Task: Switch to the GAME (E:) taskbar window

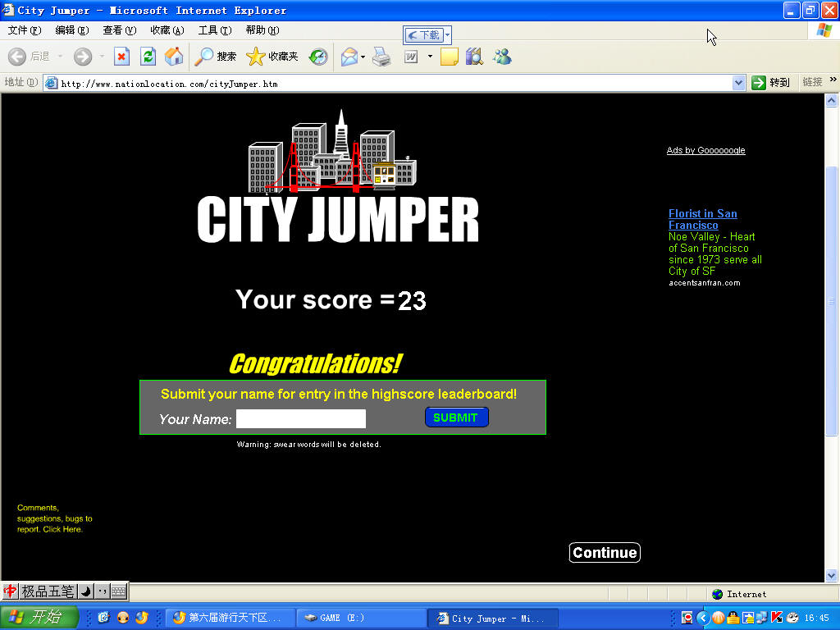Action: tap(362, 619)
